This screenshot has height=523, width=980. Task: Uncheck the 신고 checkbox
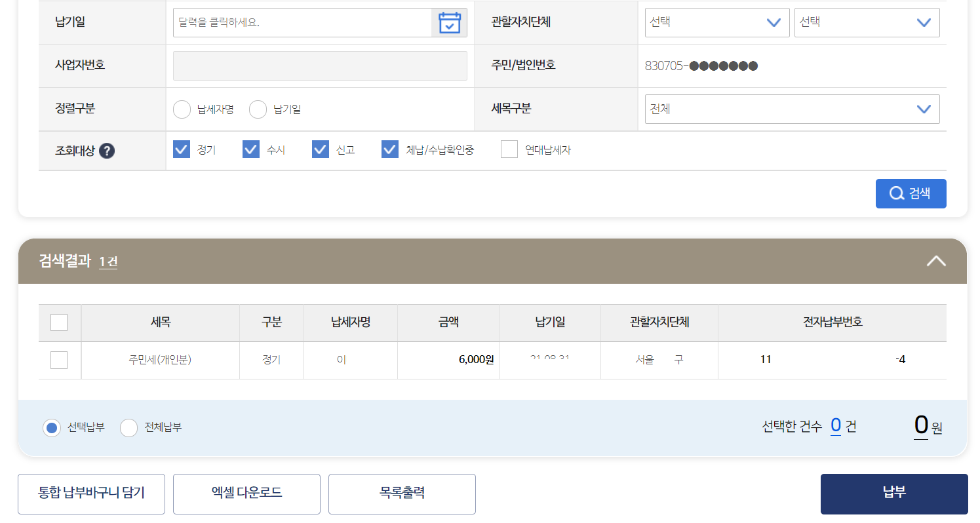point(321,149)
